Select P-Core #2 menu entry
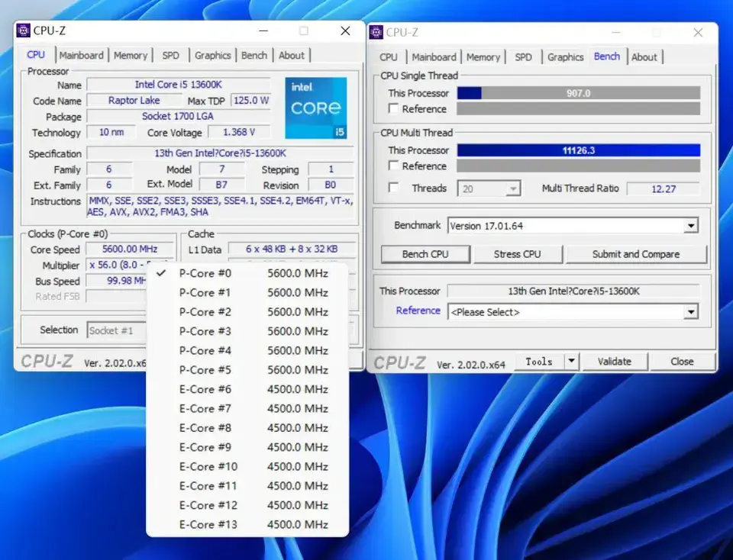The height and width of the screenshot is (560, 733). tap(247, 312)
